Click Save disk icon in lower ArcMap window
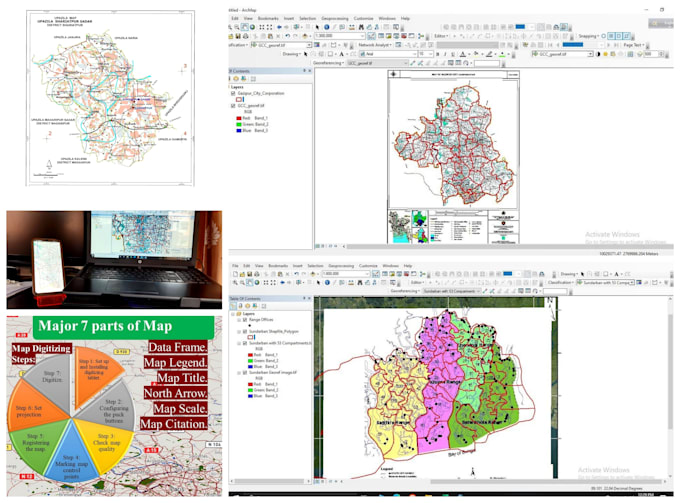Screen dimensions: 680x503 pyautogui.click(x=250, y=274)
